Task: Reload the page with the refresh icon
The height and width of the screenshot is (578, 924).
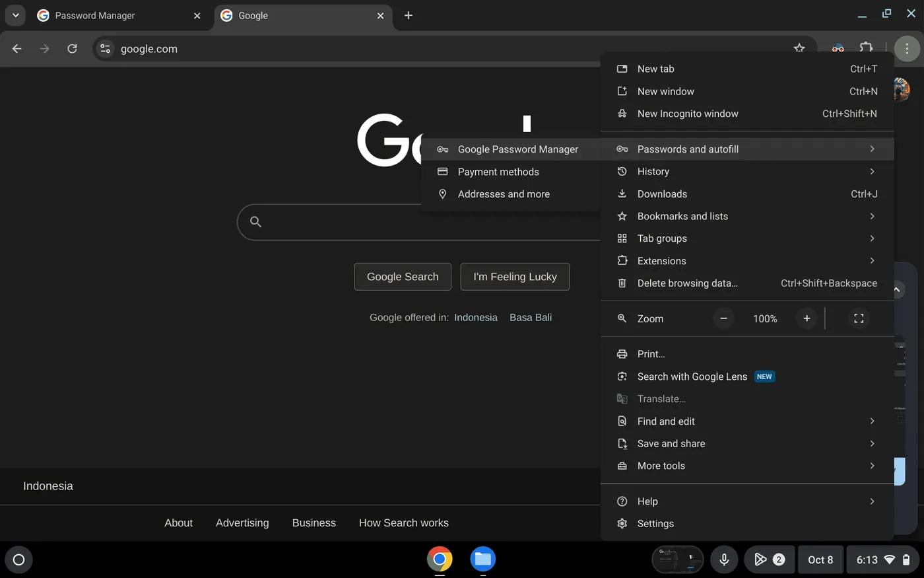Action: [x=72, y=49]
